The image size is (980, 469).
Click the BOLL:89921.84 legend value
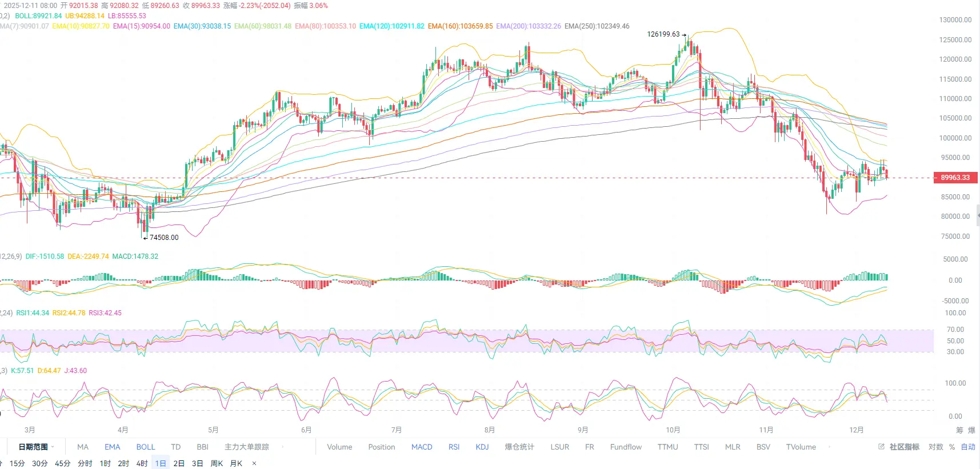coord(38,16)
